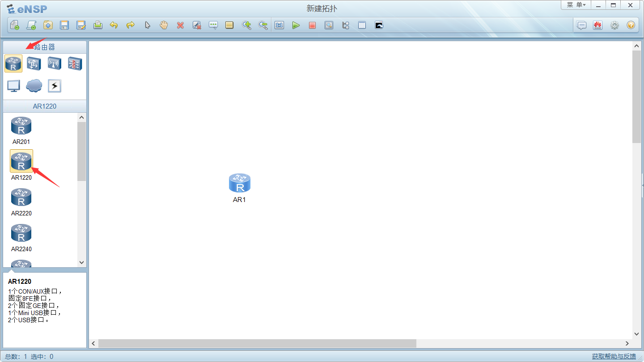
Task: Click the canvas vertical scroll up arrow
Action: 637,46
